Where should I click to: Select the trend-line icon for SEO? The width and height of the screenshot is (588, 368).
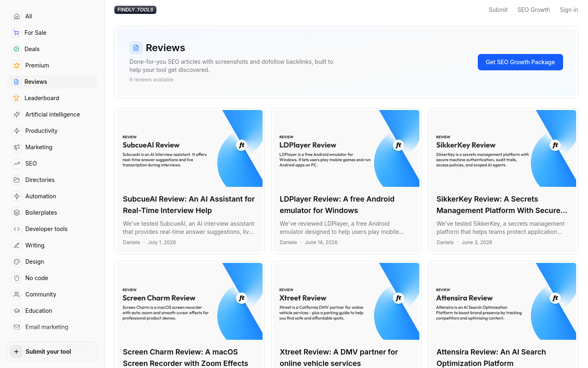[x=17, y=164]
